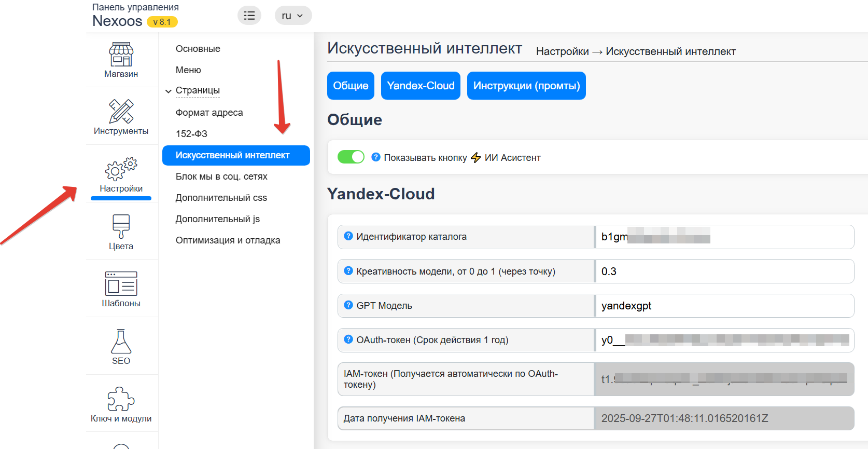Switch to the Yandex-Cloud tab

coord(421,86)
